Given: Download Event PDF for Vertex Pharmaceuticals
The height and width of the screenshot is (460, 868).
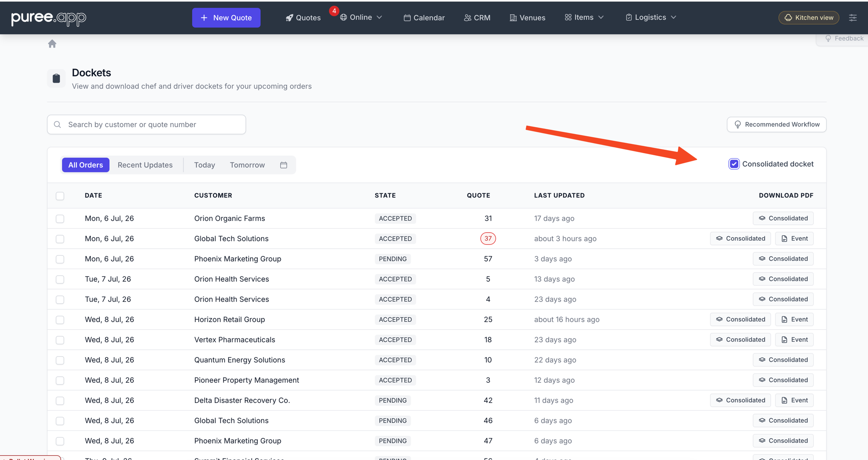Looking at the screenshot, I should (794, 340).
